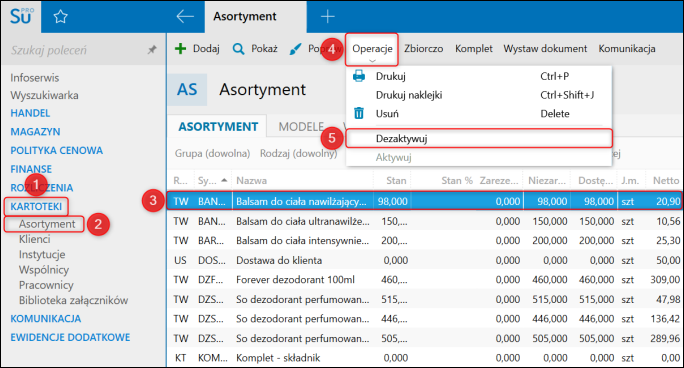Click the green Dodaj plus icon
The height and width of the screenshot is (368, 684).
click(180, 48)
